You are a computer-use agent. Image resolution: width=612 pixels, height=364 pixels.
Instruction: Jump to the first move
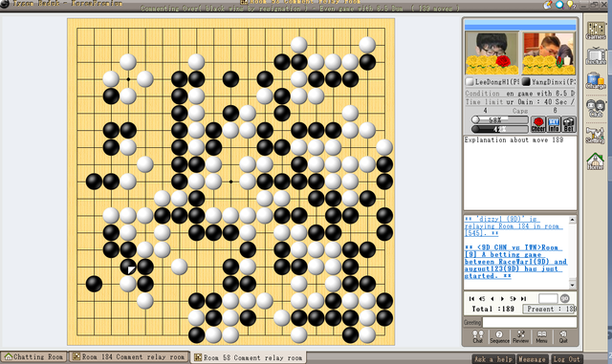pos(471,299)
